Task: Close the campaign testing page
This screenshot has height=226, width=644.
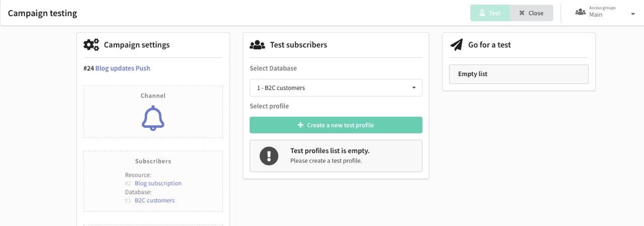Action: tap(532, 13)
